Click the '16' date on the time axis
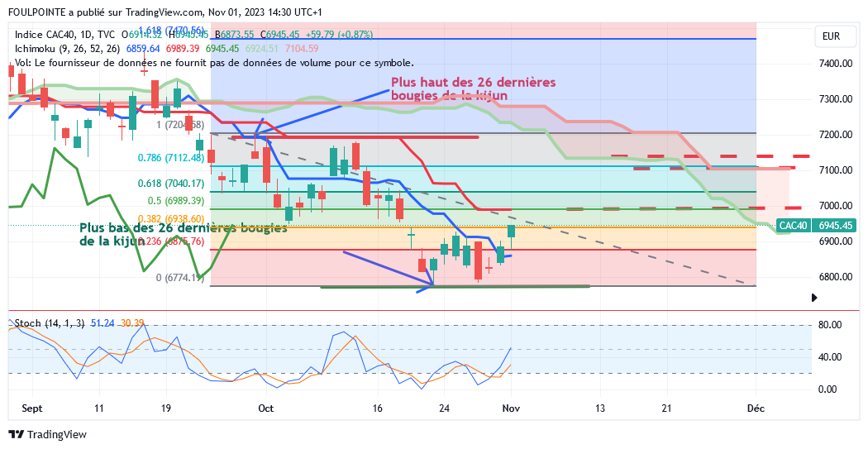This screenshot has width=868, height=449. click(378, 408)
